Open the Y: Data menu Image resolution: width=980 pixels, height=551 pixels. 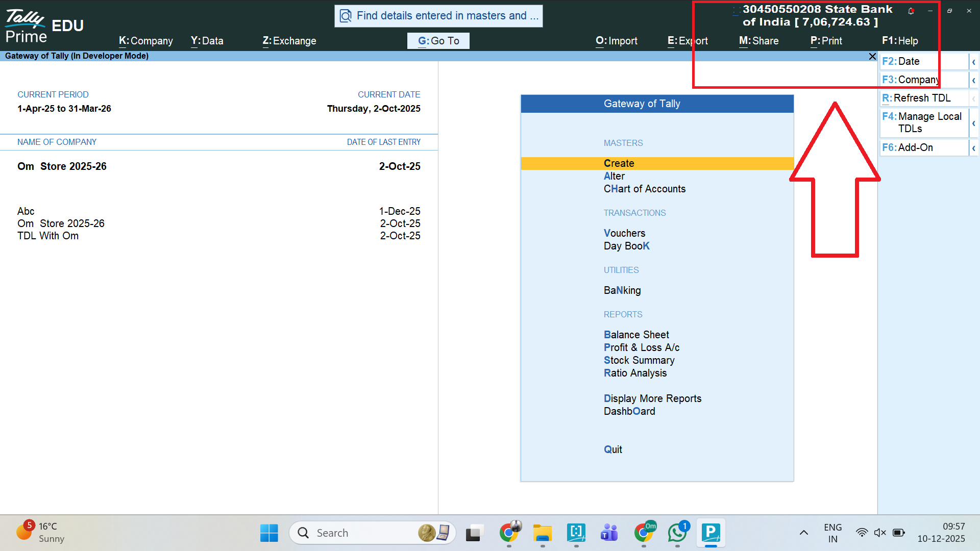point(207,41)
